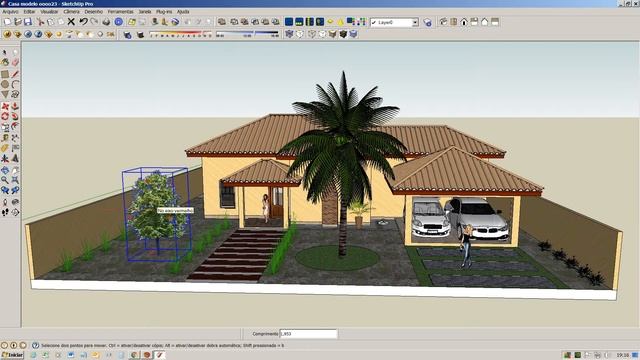Toggle Monochrome face style
The image size is (640, 360).
click(x=353, y=34)
